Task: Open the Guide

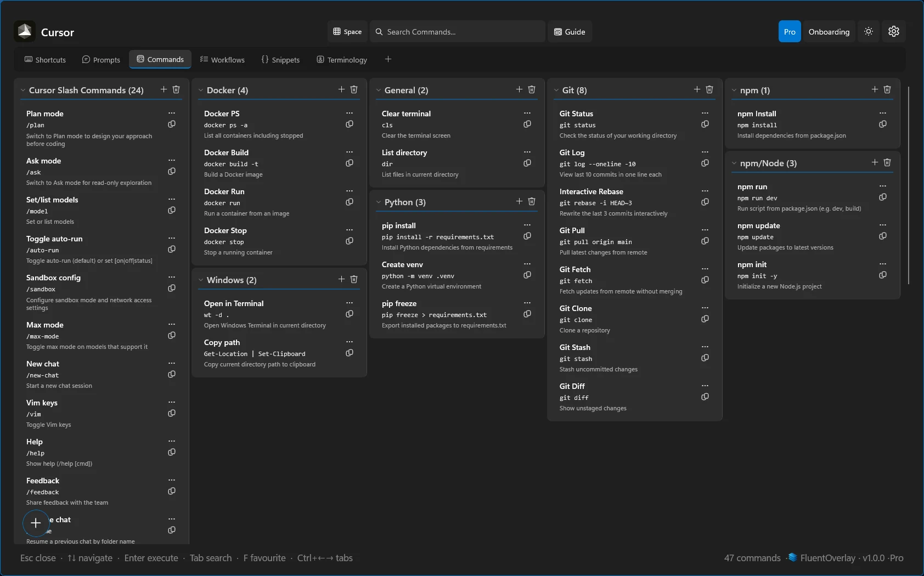Action: click(x=570, y=31)
